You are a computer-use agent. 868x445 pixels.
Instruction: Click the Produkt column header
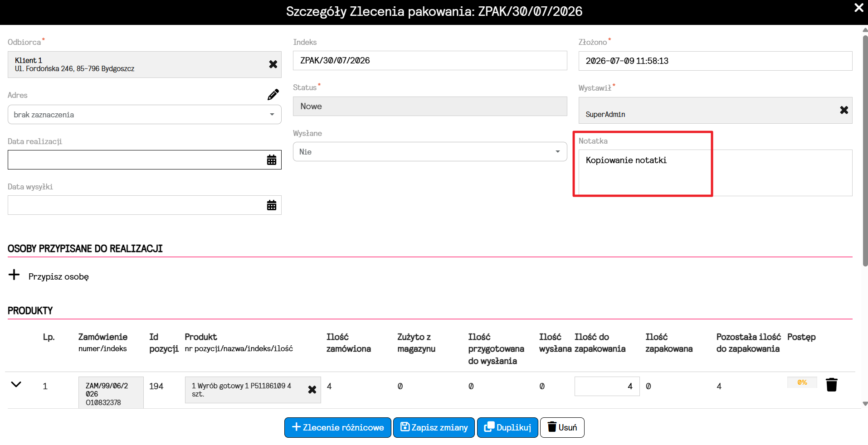pyautogui.click(x=201, y=337)
